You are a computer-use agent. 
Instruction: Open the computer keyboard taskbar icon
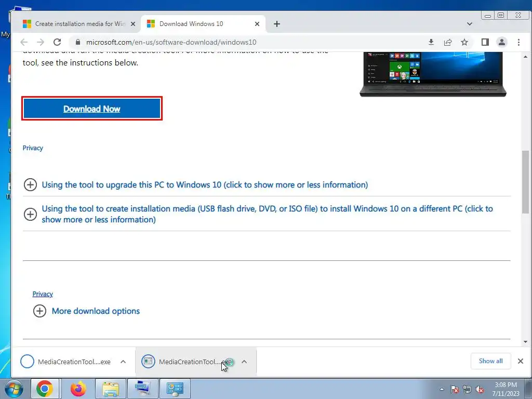pos(143,389)
